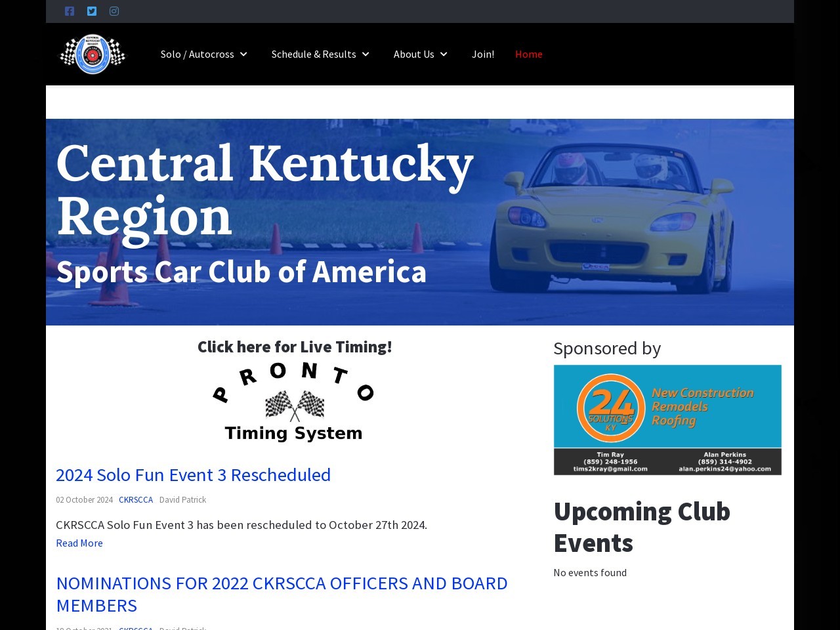Open the Schedule & Results menu
The image size is (840, 630).
(x=314, y=54)
